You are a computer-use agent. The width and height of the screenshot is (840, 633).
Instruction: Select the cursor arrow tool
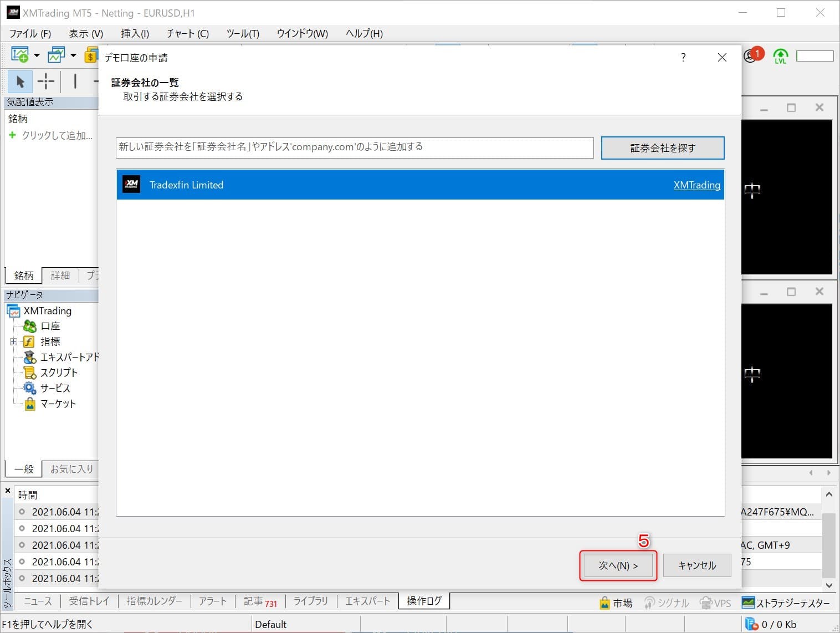pos(20,81)
